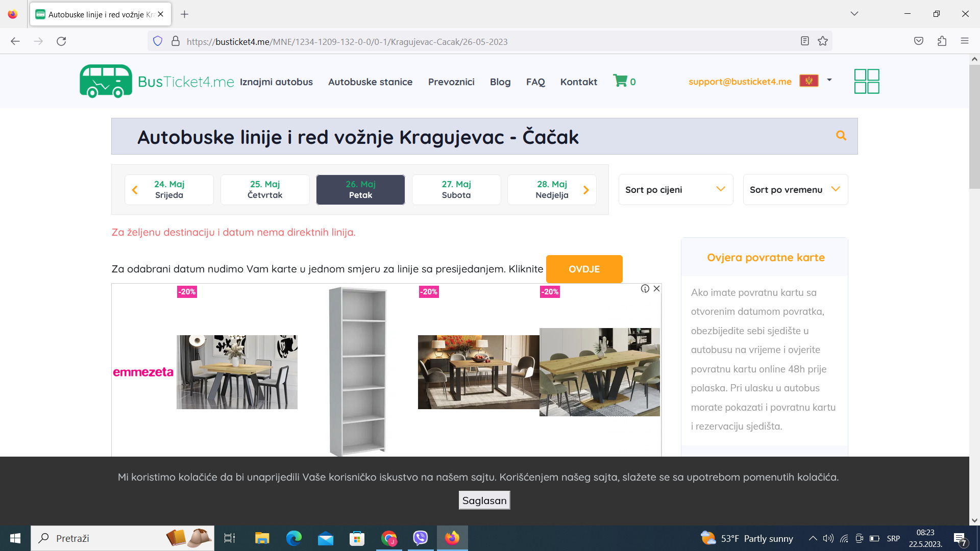The width and height of the screenshot is (980, 551).
Task: Click the orange search magnifier icon
Action: click(841, 136)
